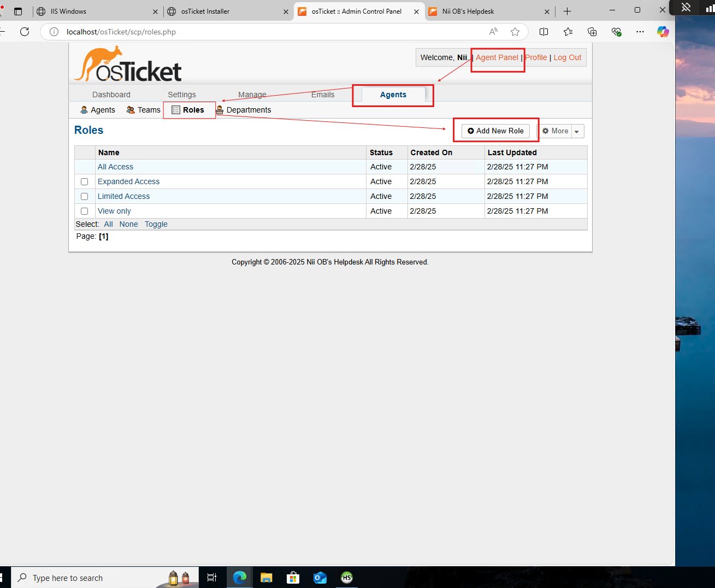Image resolution: width=715 pixels, height=588 pixels.
Task: Check the View only role checkbox
Action: (84, 211)
